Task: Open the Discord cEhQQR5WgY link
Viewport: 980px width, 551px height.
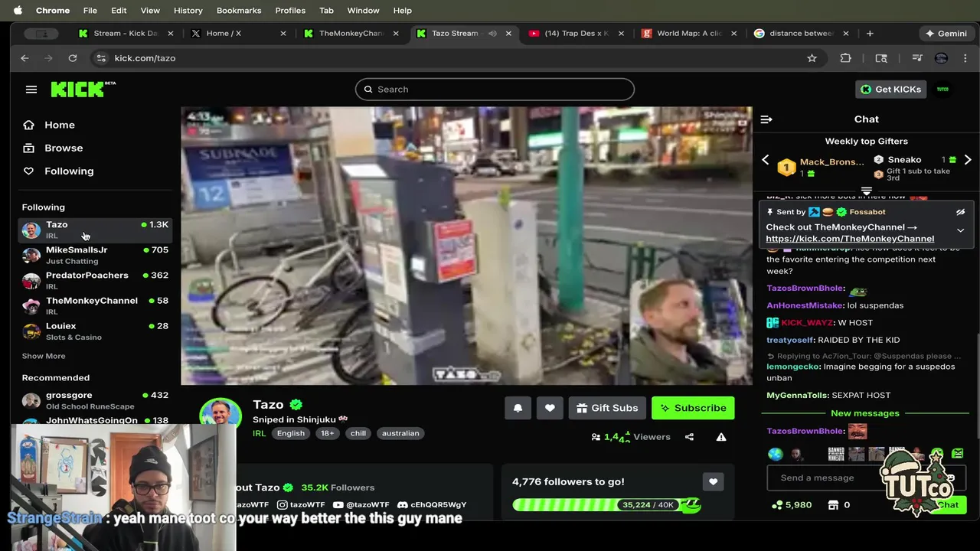Action: (x=432, y=505)
